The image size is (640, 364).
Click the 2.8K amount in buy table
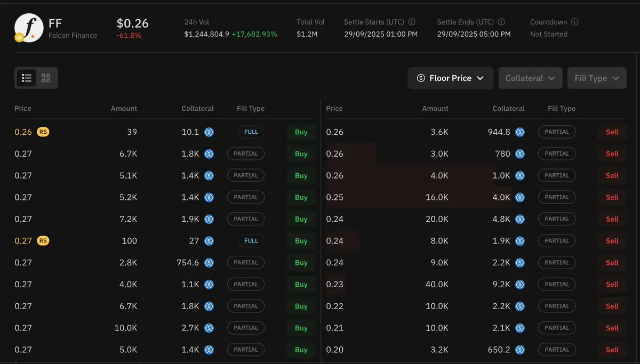click(x=128, y=262)
